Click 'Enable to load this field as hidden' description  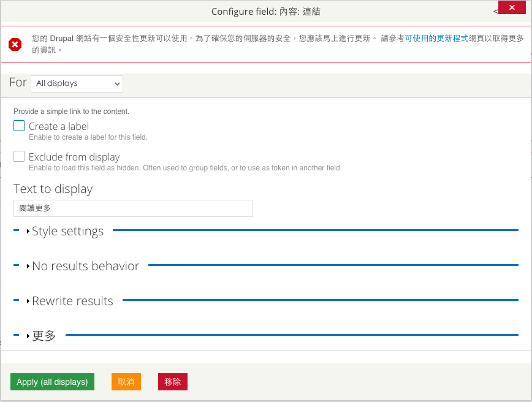185,168
